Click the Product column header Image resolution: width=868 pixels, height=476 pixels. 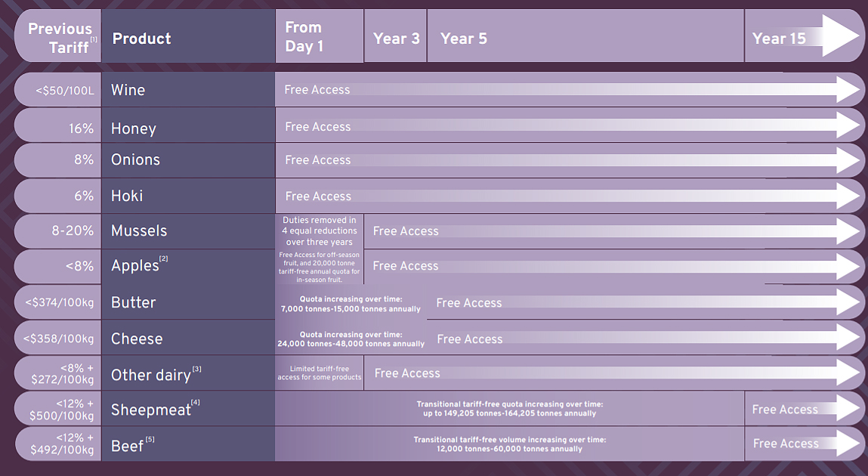click(x=142, y=39)
